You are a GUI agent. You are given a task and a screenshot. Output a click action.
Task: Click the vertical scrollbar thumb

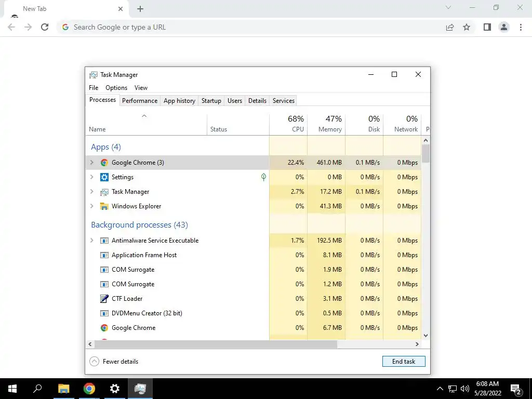click(x=426, y=153)
